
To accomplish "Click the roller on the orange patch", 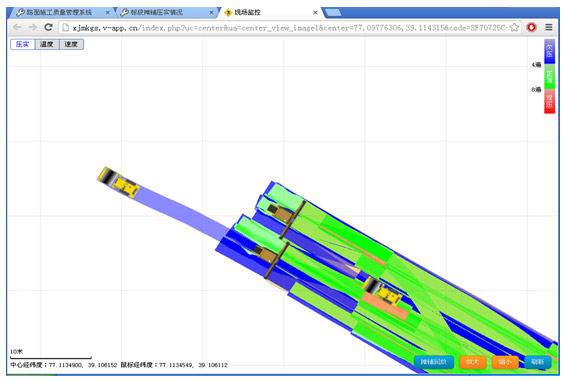I will point(383,291).
